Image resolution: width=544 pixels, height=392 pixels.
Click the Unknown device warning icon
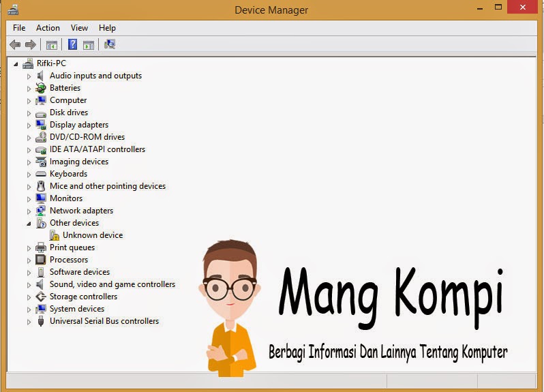point(54,236)
